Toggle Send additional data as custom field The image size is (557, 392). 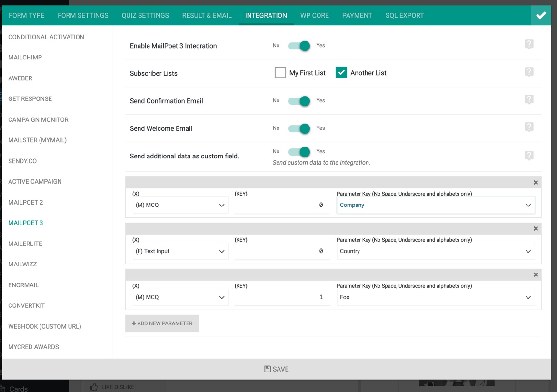[x=299, y=152]
